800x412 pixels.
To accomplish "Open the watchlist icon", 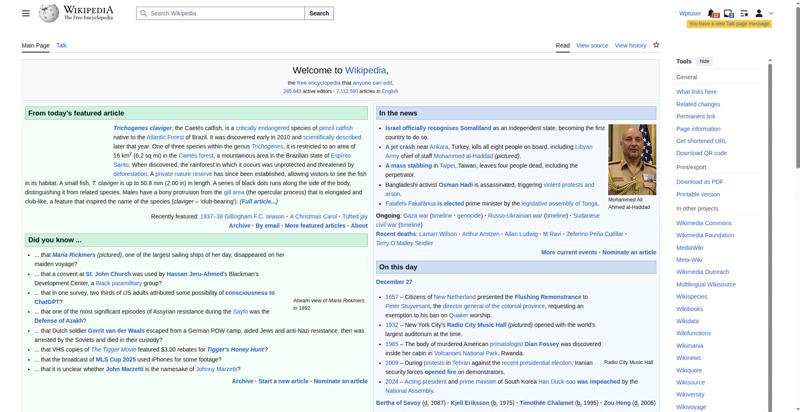I will pyautogui.click(x=744, y=13).
